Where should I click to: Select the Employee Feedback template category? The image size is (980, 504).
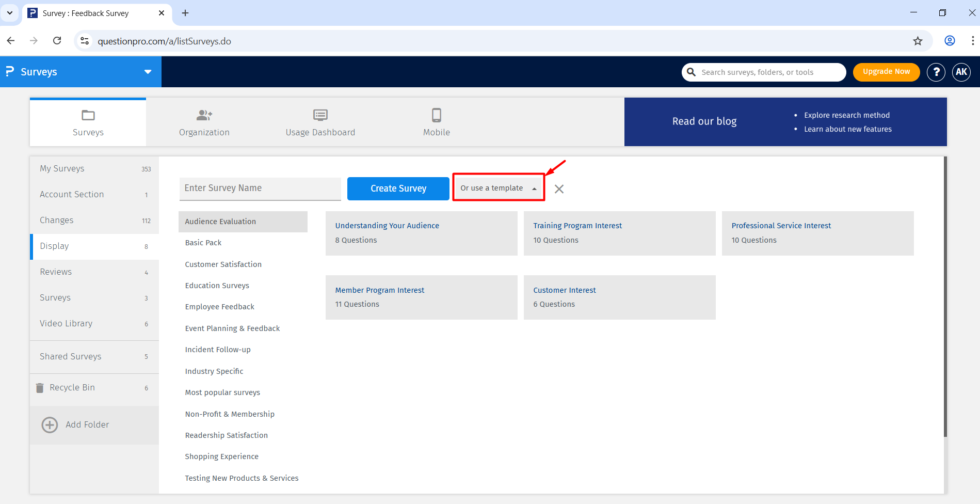tap(243, 307)
